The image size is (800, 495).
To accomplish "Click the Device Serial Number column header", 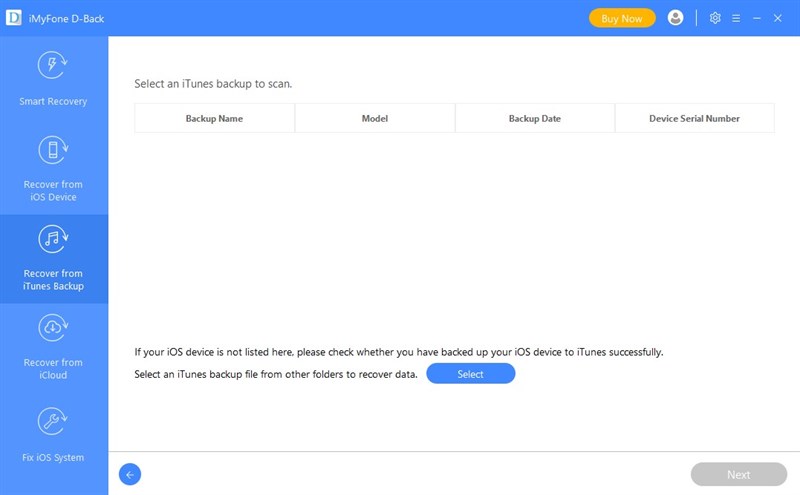I will click(694, 118).
